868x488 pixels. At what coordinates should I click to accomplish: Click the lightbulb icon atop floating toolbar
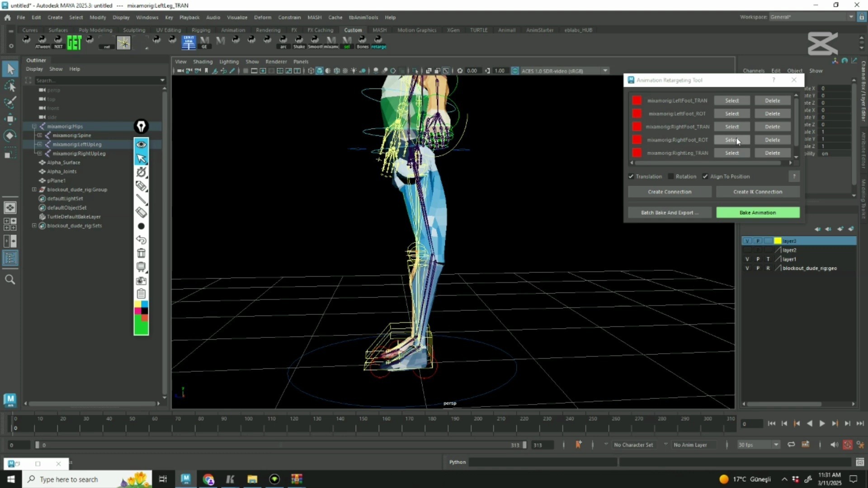point(141,127)
